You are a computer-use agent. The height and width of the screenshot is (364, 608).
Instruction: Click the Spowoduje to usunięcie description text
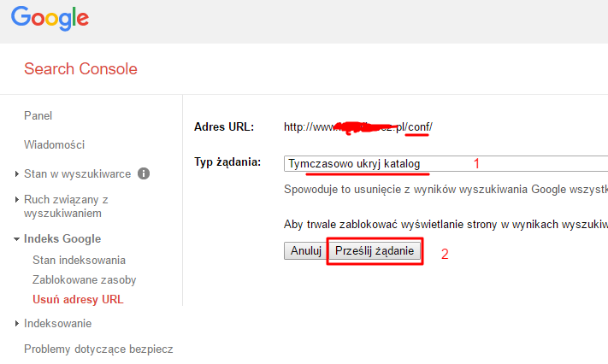pyautogui.click(x=446, y=190)
